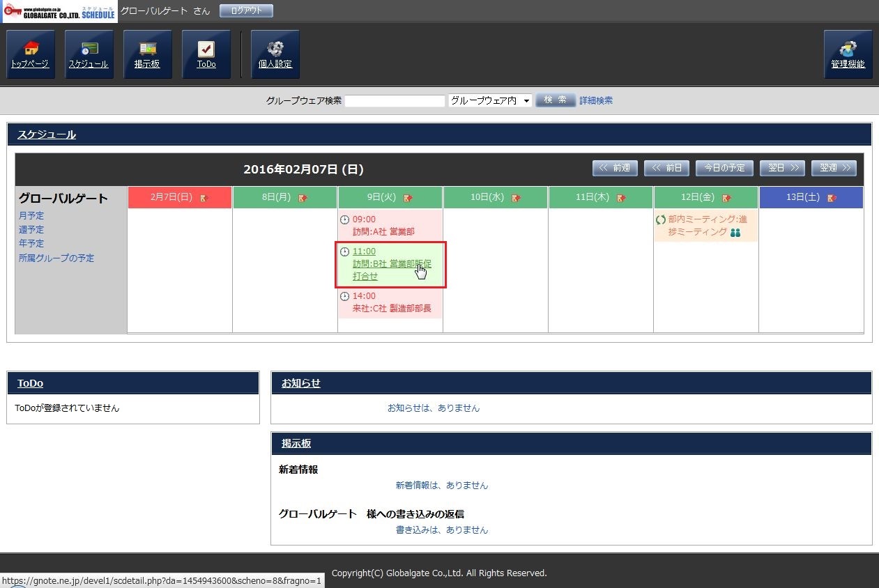Image resolution: width=879 pixels, height=588 pixels.
Task: Go to 前週 previous week
Action: click(x=614, y=168)
